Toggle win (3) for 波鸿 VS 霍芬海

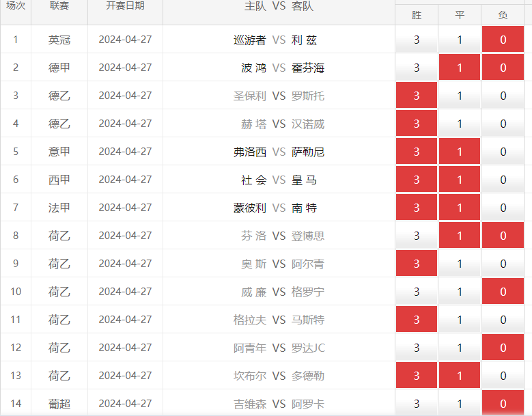click(417, 68)
